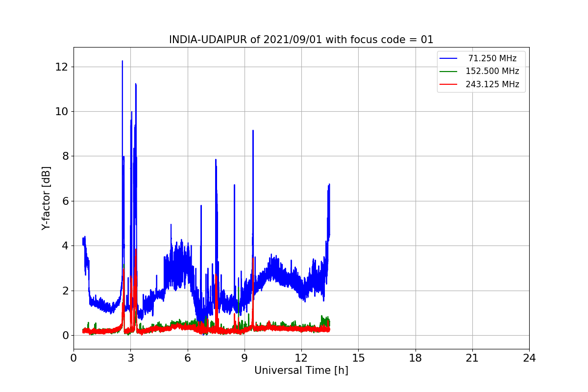Viewport: 588px width, 392px height.
Task: Click y-axis tick label 10
Action: pos(62,112)
